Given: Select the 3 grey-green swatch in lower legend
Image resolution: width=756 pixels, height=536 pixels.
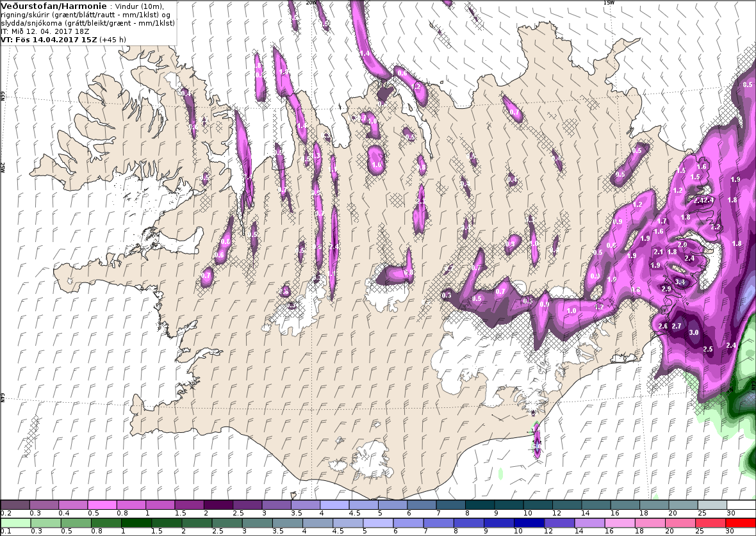Looking at the screenshot, I should (258, 523).
